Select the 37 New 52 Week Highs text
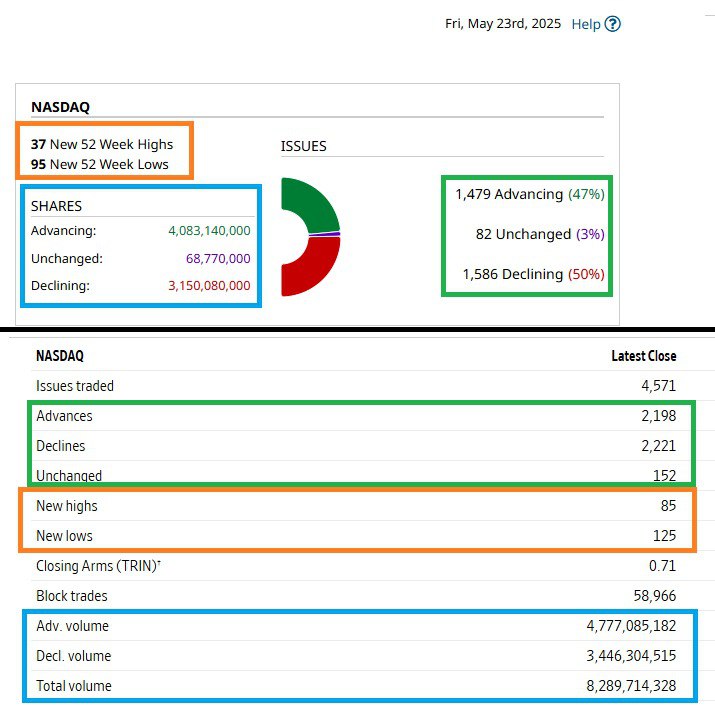 point(102,145)
